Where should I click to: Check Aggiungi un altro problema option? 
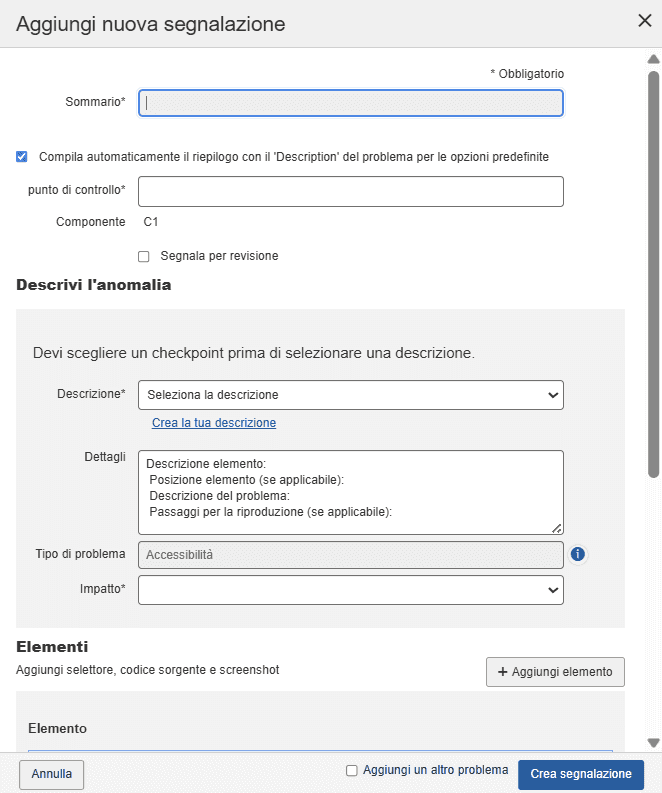coord(351,771)
